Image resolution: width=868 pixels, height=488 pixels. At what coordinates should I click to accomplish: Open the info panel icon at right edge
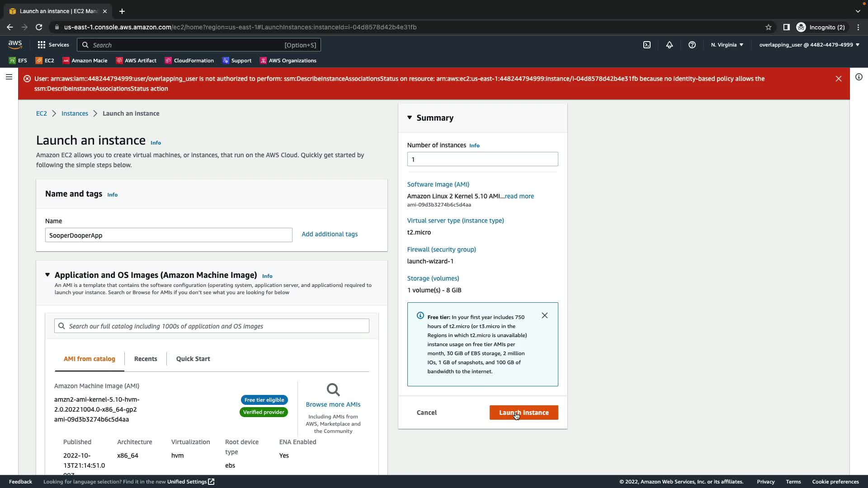(859, 77)
